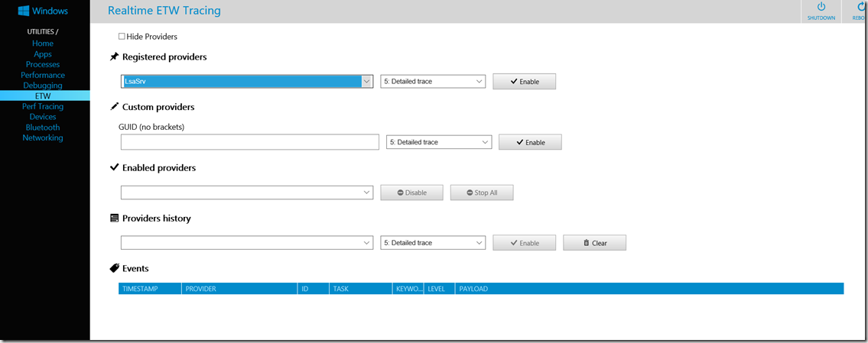
Task: Click the pin icon beside Registered providers
Action: coord(115,57)
